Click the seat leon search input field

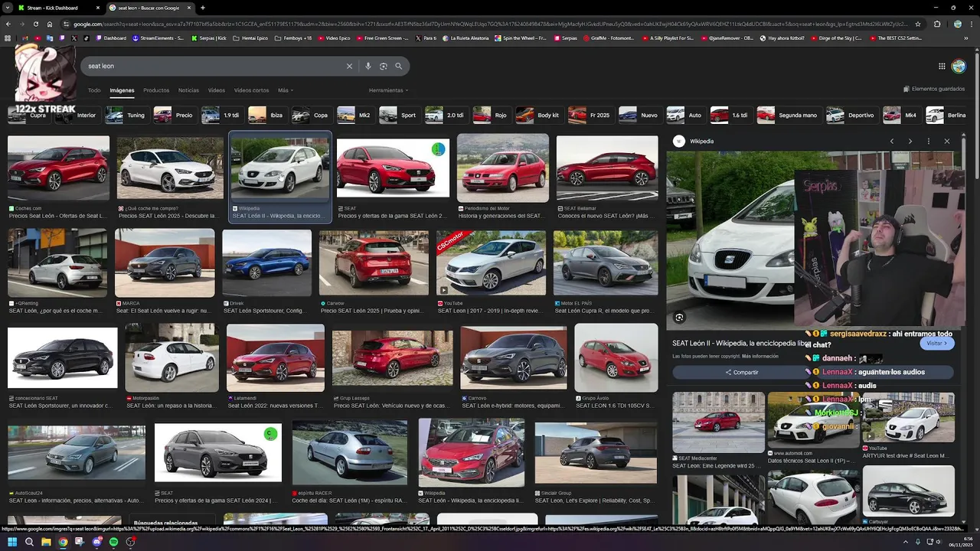tap(214, 66)
